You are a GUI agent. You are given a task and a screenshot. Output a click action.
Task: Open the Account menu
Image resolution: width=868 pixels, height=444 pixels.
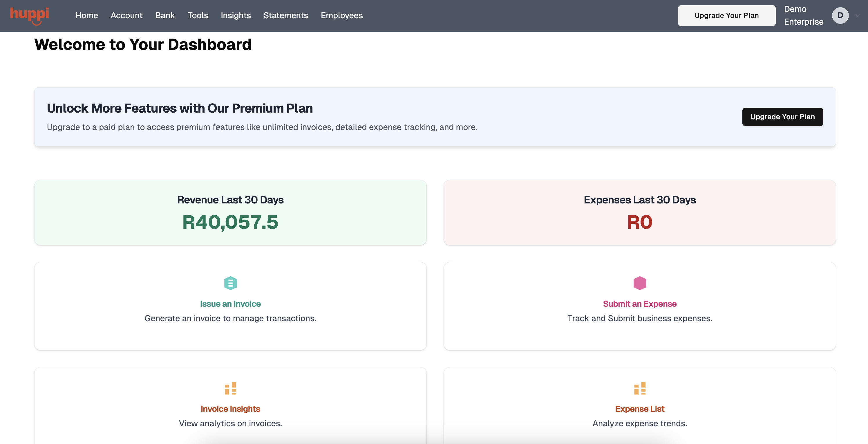click(126, 15)
